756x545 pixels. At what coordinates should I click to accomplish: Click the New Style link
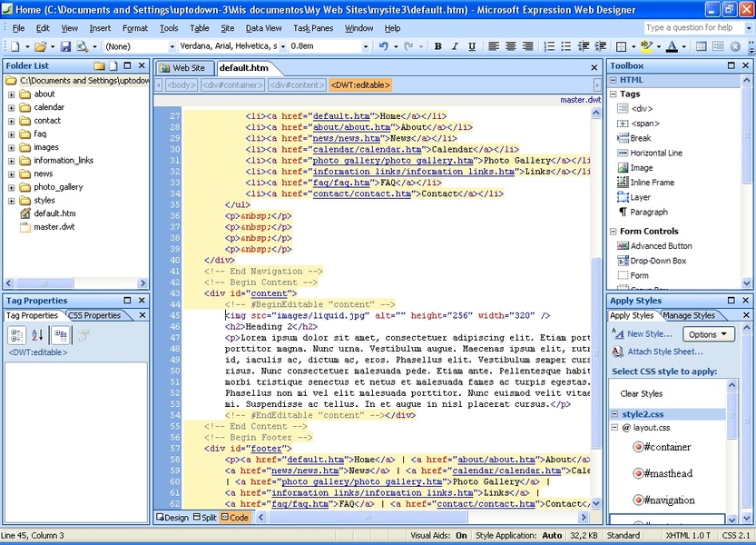649,334
